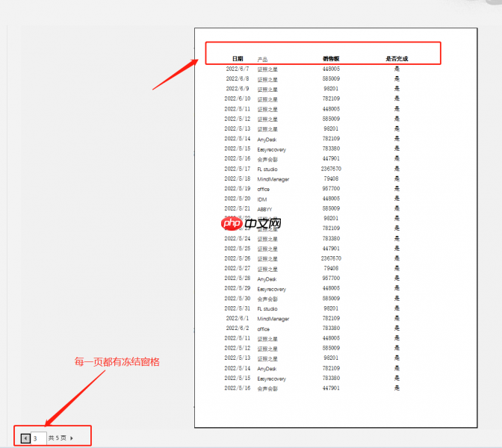Click the sales value 79408 for 2022/5/18
Screen dimensions: 502x448
tap(331, 178)
